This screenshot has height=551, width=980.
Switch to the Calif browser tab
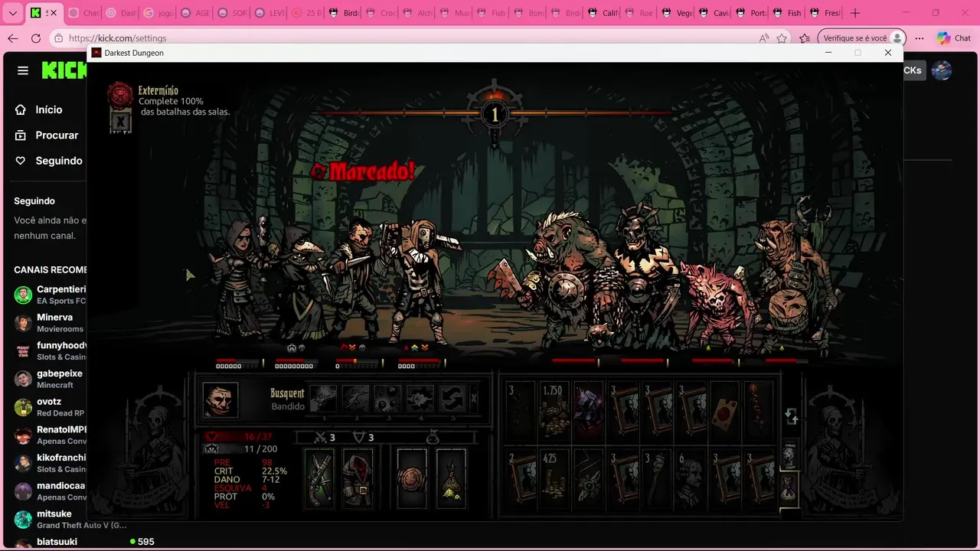coord(603,13)
